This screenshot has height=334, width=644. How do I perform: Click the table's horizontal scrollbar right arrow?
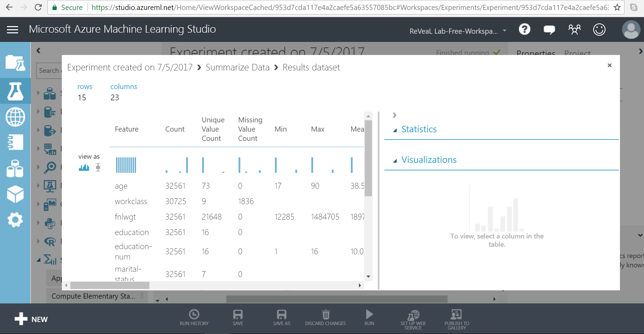click(360, 285)
